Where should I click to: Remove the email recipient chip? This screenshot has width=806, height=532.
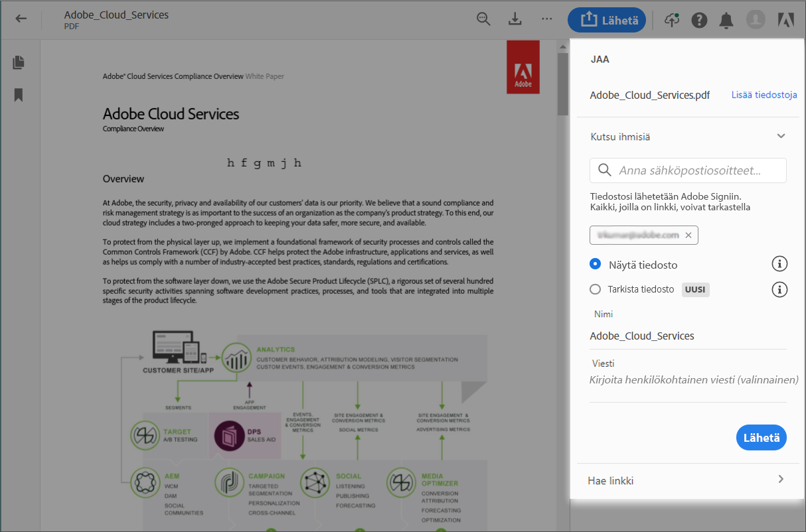(x=688, y=235)
